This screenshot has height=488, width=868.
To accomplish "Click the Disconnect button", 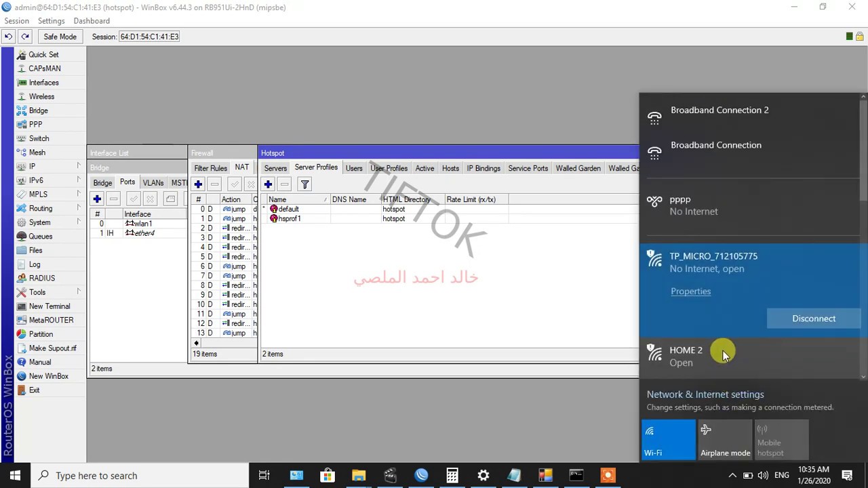I will click(813, 319).
